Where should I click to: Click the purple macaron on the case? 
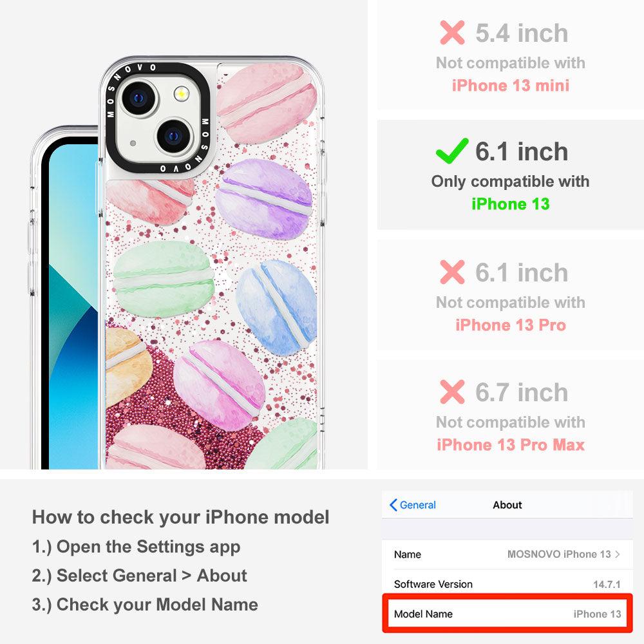point(264,199)
